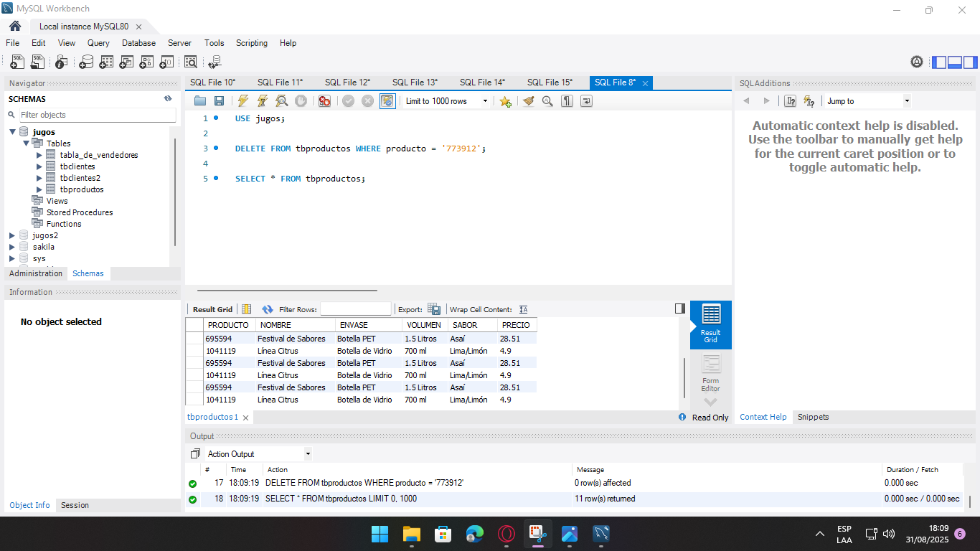Collapse the Tables node
Screen dimensions: 980x551
(26, 143)
